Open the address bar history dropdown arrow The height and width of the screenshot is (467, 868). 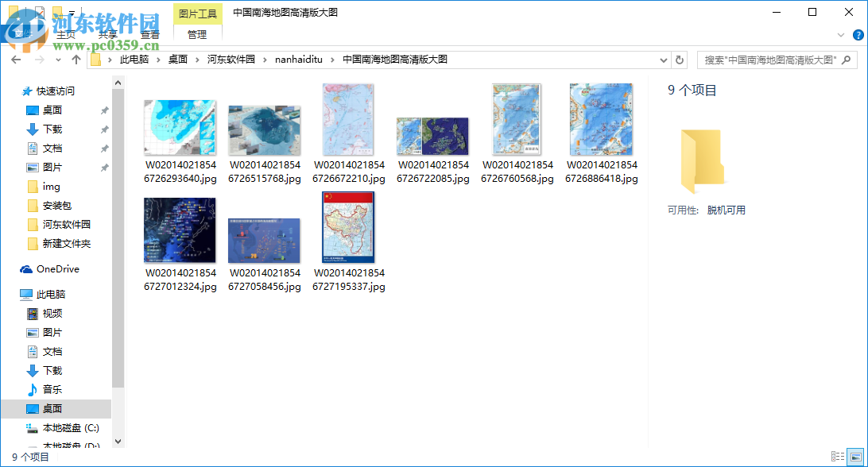click(x=662, y=60)
